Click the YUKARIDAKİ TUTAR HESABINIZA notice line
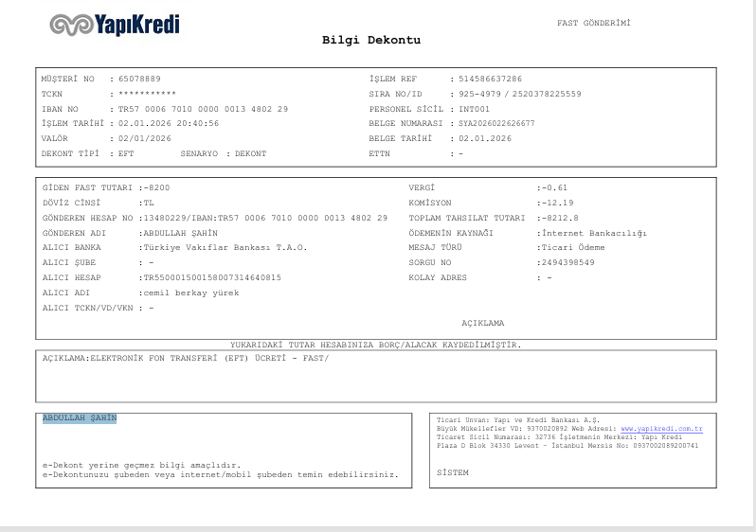756x532 pixels. [375, 345]
